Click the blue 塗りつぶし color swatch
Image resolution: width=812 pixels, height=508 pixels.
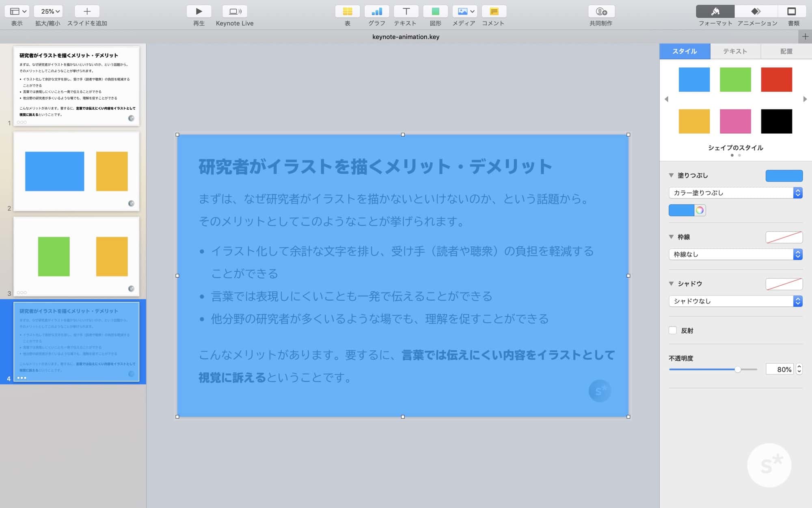784,176
